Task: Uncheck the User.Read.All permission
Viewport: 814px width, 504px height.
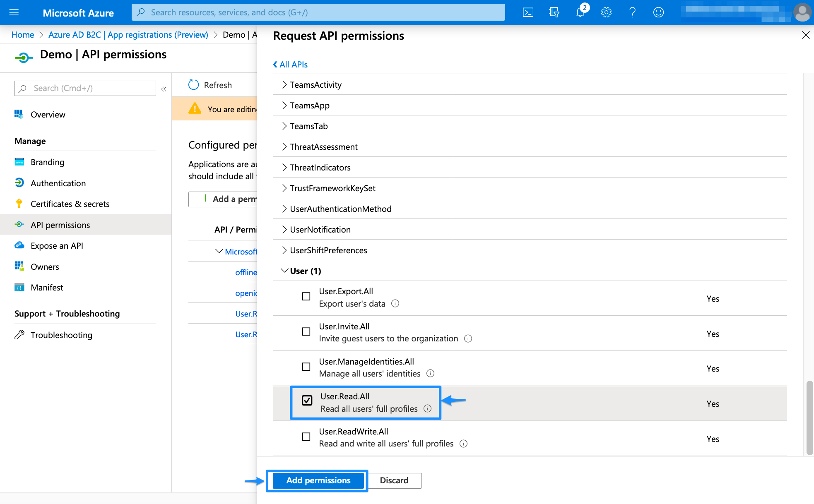Action: (x=306, y=401)
